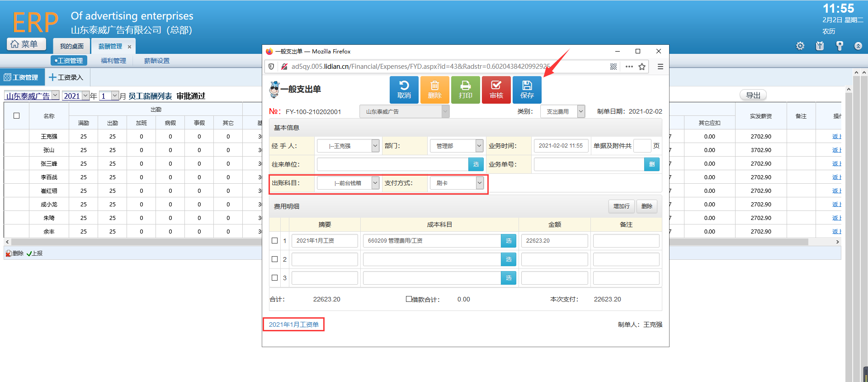Open the settings gear icon in header
868x382 pixels.
[x=800, y=46]
